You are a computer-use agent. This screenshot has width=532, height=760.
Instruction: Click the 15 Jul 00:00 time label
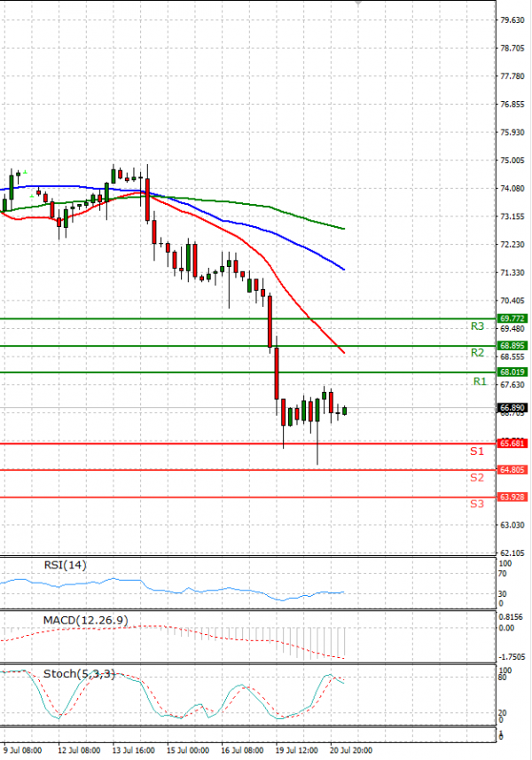click(188, 750)
